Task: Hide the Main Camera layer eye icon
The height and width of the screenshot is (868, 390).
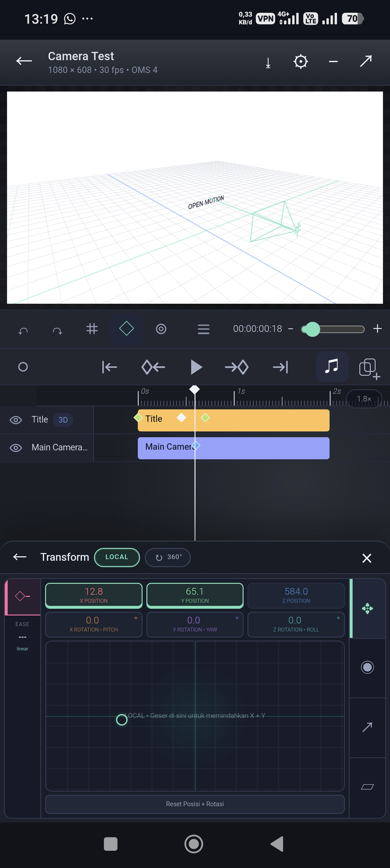Action: click(x=16, y=447)
